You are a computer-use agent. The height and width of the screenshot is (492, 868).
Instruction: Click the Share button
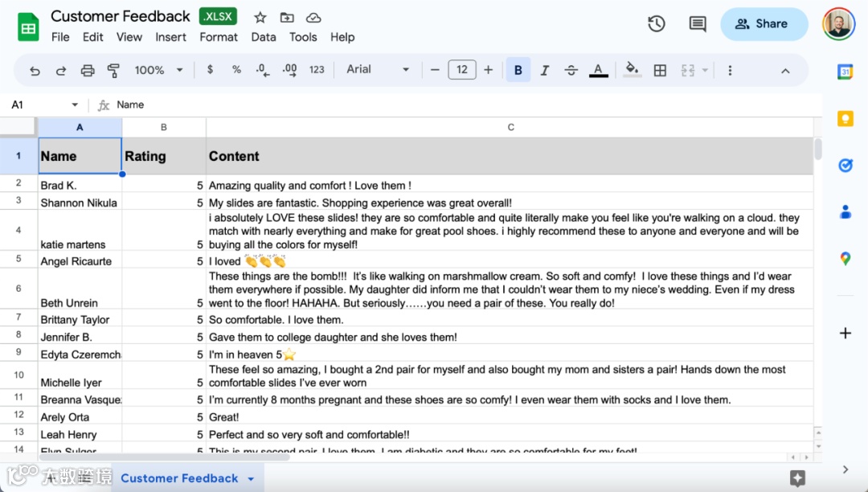coord(764,24)
